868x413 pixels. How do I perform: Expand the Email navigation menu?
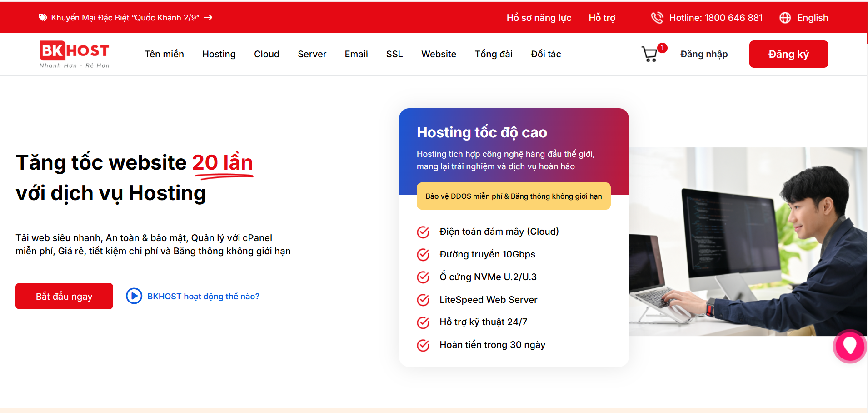[356, 54]
